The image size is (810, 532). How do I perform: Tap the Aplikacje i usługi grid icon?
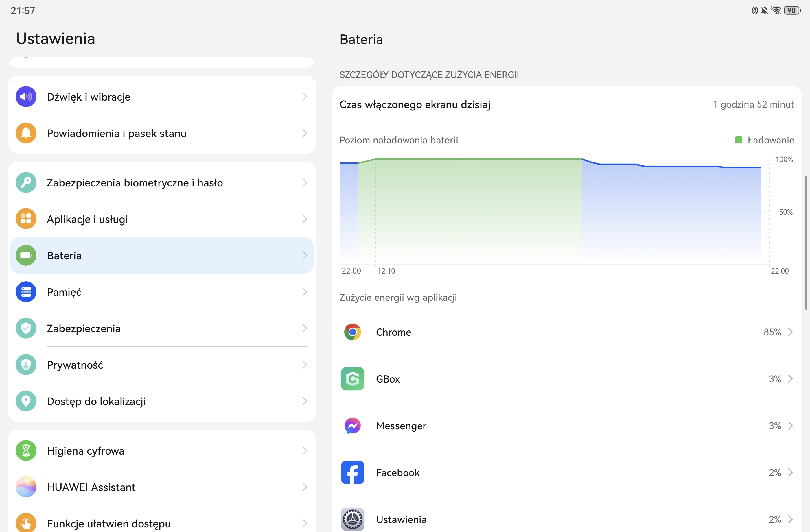tap(26, 219)
